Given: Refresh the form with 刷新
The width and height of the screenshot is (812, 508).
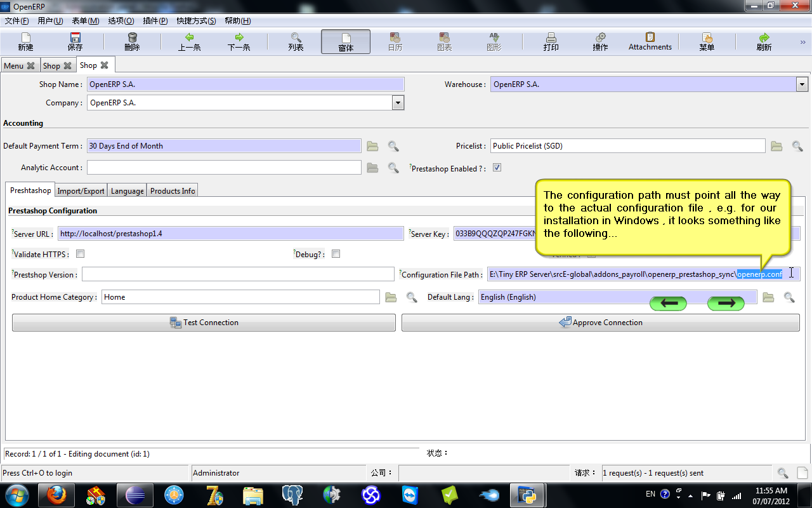Looking at the screenshot, I should pos(764,42).
